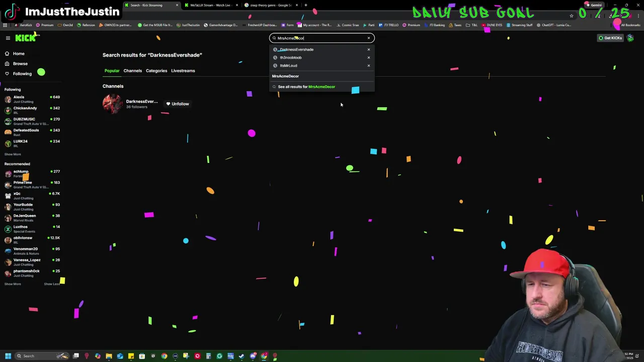This screenshot has height=362, width=644.
Task: Switch to MeTaLUX Stream browser tab
Action: [x=210, y=5]
